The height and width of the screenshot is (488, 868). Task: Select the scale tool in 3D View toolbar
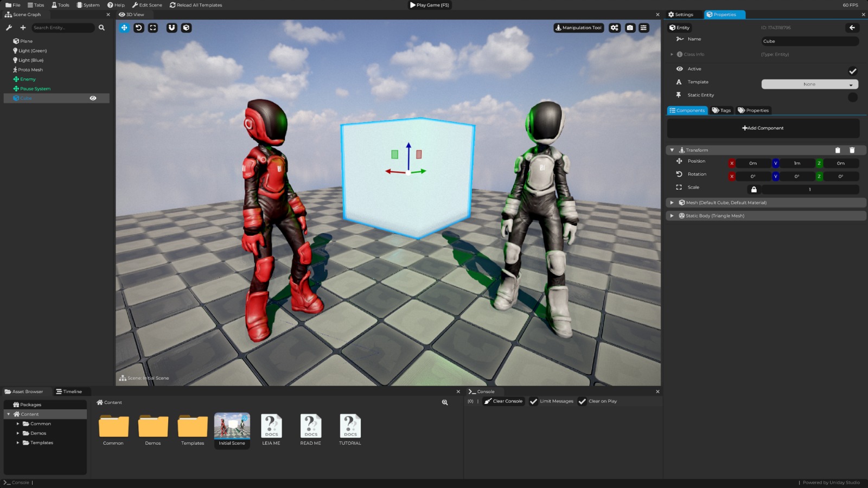point(153,28)
